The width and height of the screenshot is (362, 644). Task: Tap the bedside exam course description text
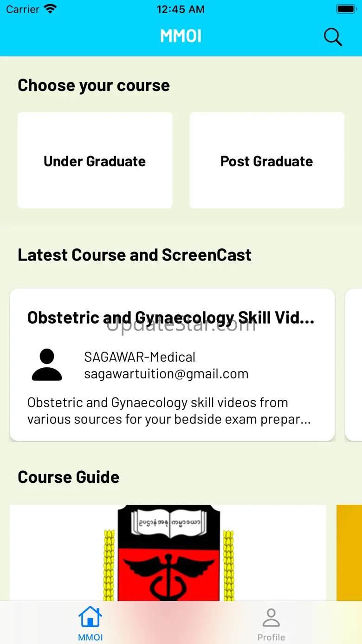169,411
